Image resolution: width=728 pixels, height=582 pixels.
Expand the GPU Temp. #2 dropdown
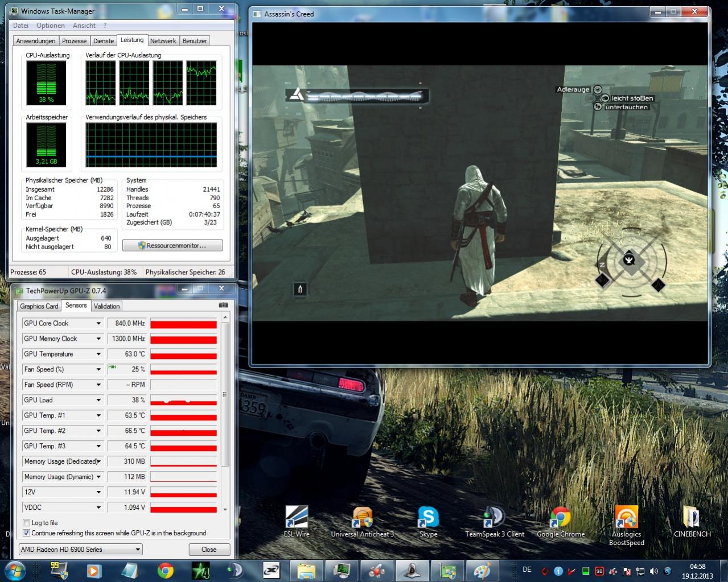tap(98, 431)
